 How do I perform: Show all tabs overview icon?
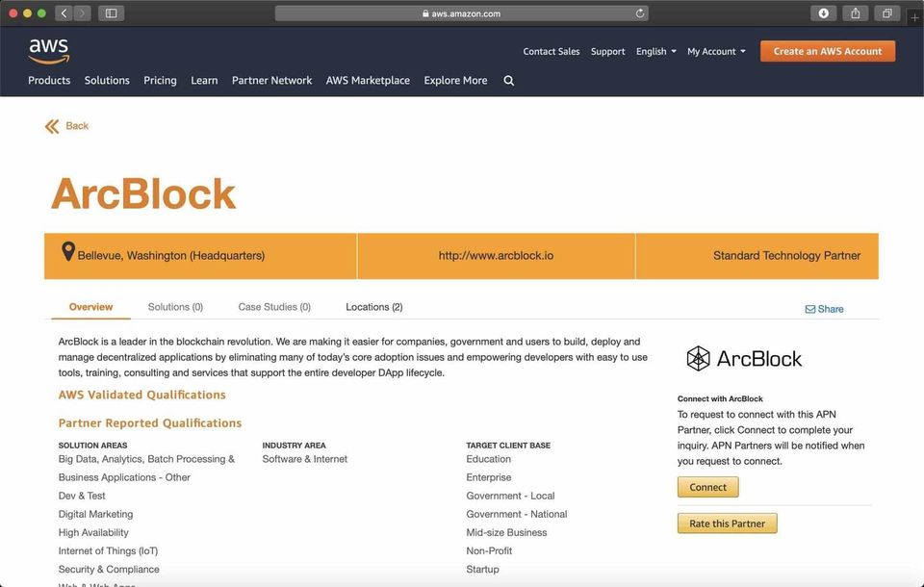coord(886,13)
